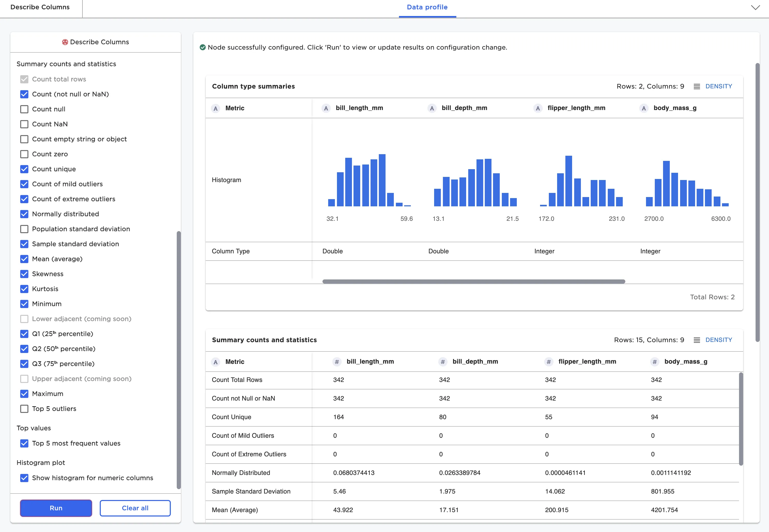Screen dimensions: 769x532
Task: Click the Describe Columns red node icon
Action: 65,42
